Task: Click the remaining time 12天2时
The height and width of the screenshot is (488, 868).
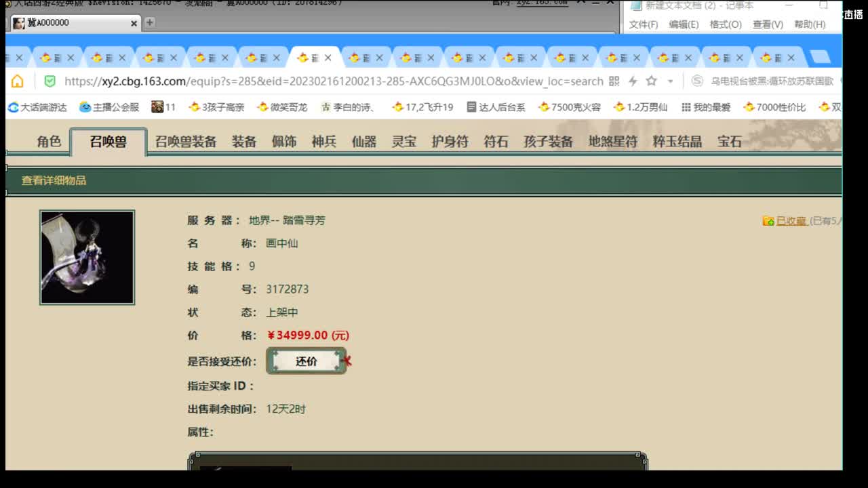Action: (x=286, y=409)
